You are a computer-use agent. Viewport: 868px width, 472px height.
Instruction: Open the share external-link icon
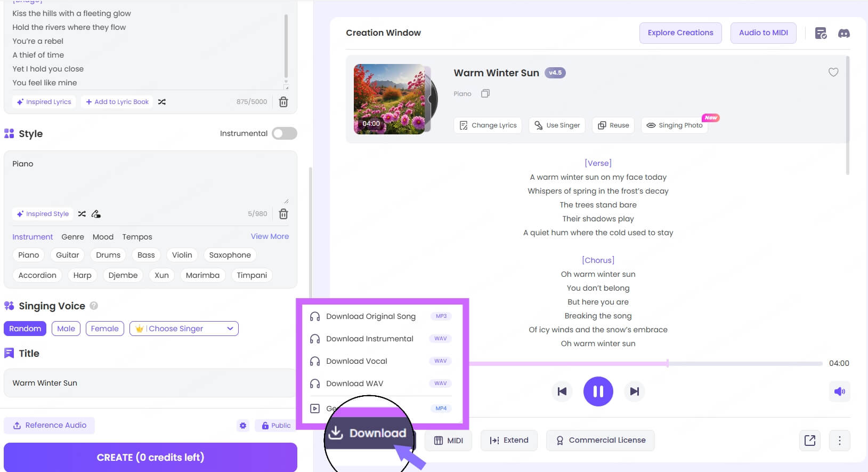tap(810, 441)
